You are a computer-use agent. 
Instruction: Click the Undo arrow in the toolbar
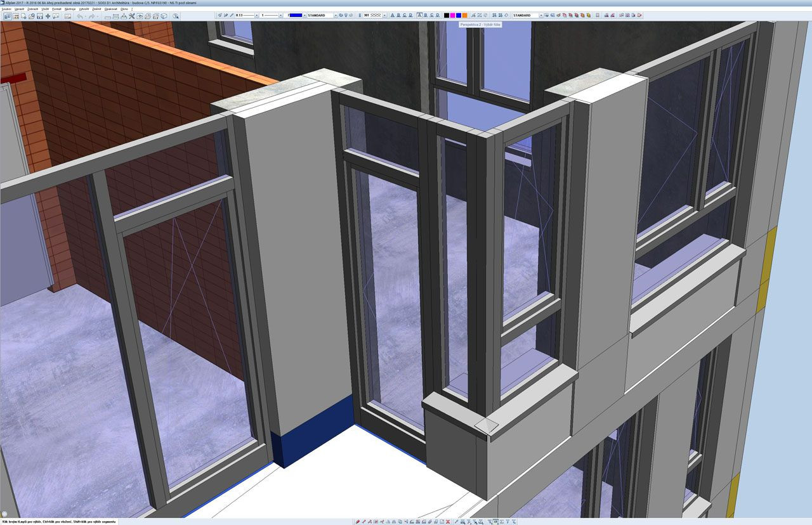(81, 16)
